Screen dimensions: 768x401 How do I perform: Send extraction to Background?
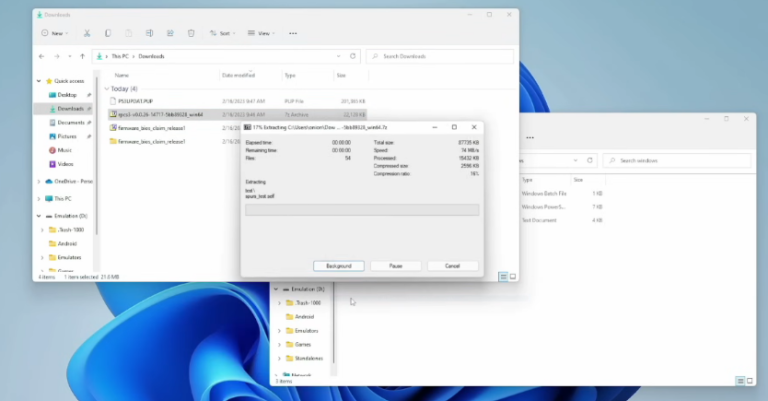(x=338, y=266)
